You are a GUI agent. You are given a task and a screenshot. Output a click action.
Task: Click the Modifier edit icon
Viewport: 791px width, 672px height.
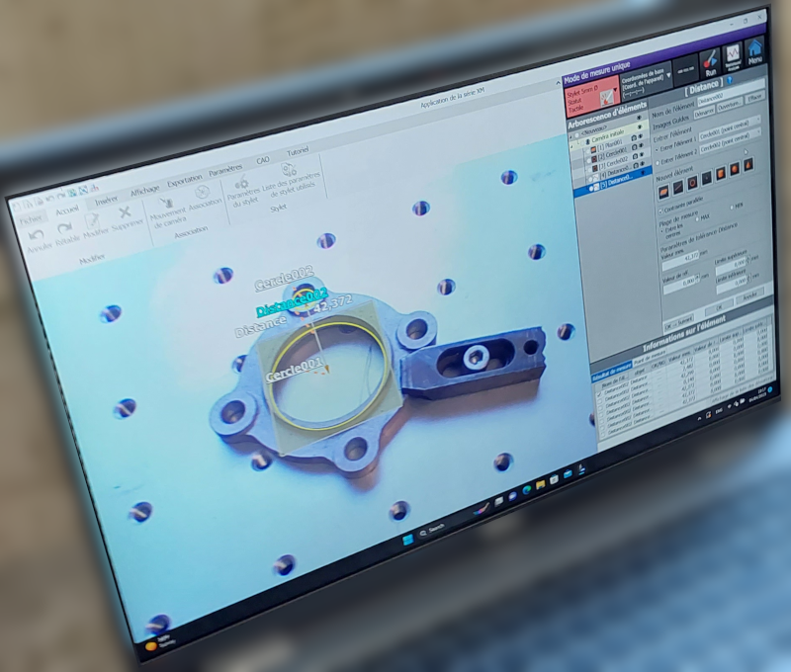coord(92,220)
